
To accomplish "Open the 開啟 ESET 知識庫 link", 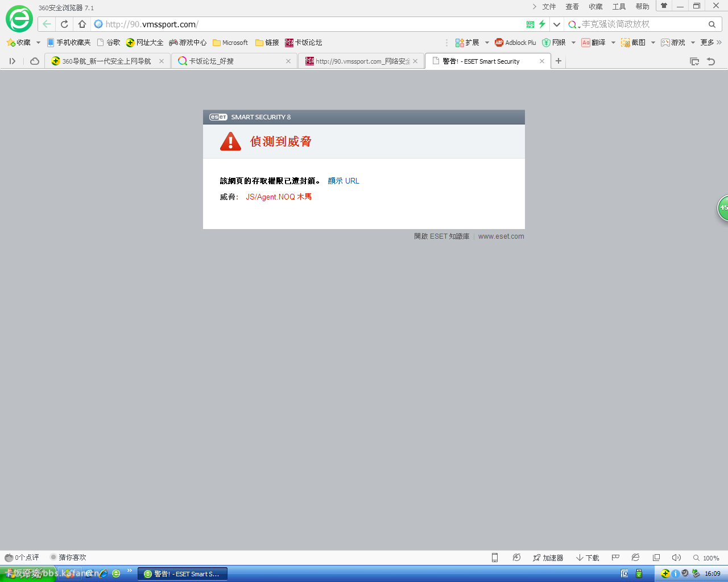I will [442, 236].
